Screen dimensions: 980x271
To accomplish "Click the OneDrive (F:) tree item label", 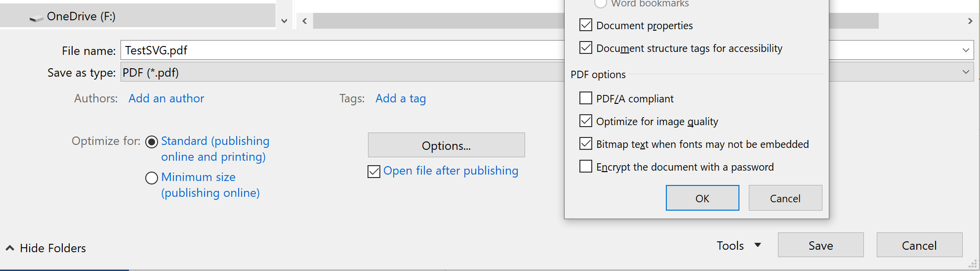I will tap(82, 16).
